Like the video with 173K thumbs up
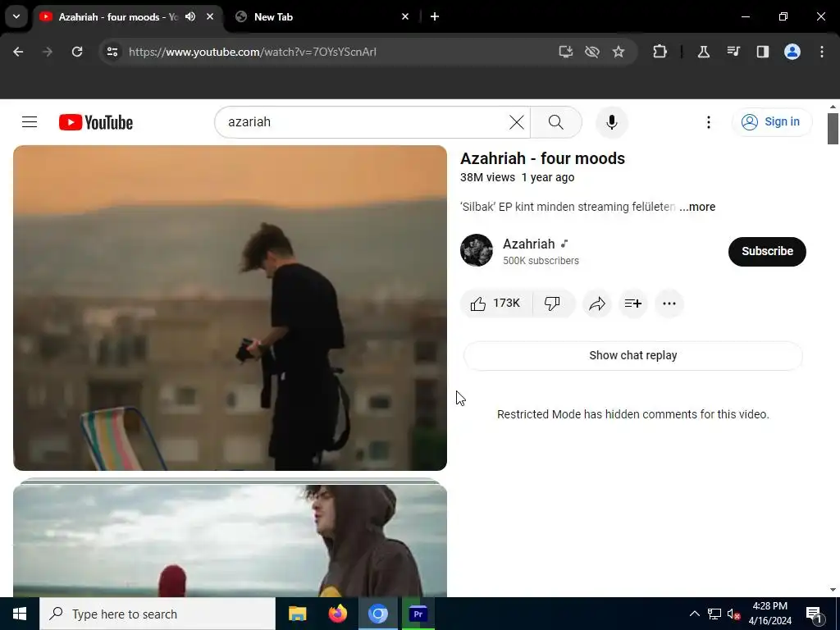This screenshot has height=630, width=840. (x=495, y=304)
